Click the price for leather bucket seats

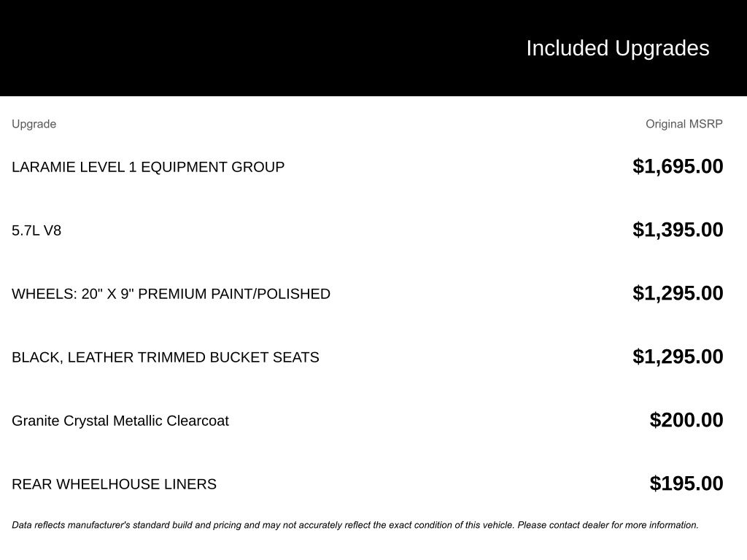click(x=678, y=357)
